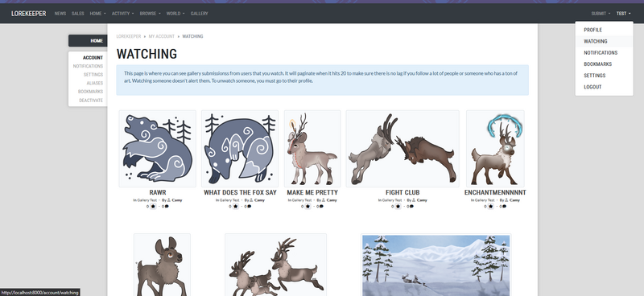The image size is (644, 296).
Task: Open the Activity dropdown menu
Action: [123, 14]
